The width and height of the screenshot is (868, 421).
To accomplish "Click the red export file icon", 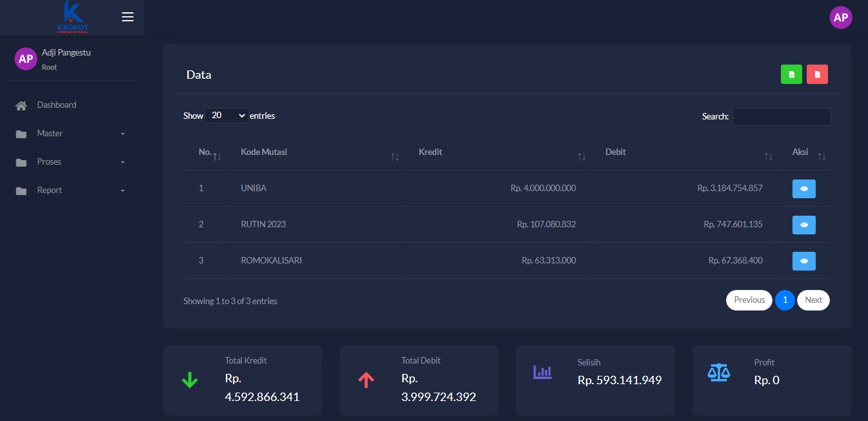I will click(x=817, y=75).
